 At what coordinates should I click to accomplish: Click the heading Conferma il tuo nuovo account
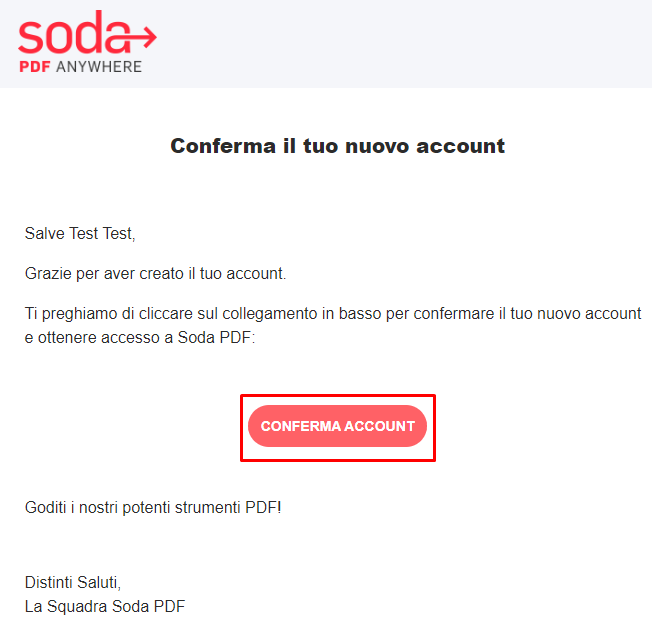[x=338, y=146]
